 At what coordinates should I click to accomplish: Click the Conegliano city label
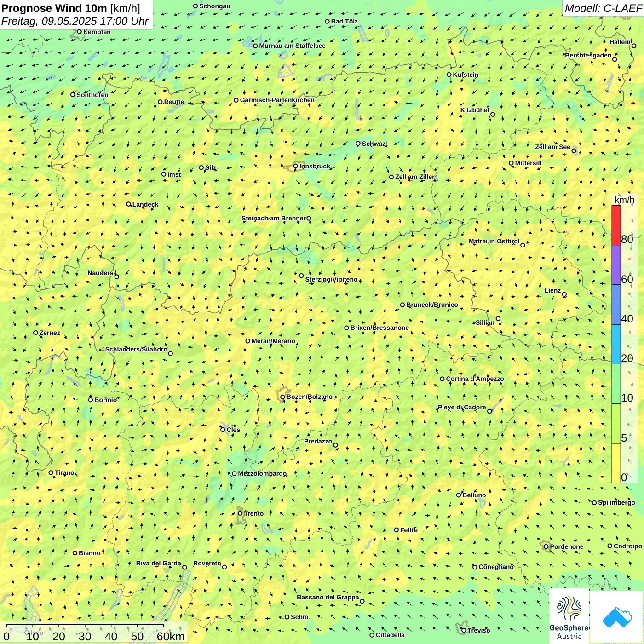pyautogui.click(x=496, y=567)
